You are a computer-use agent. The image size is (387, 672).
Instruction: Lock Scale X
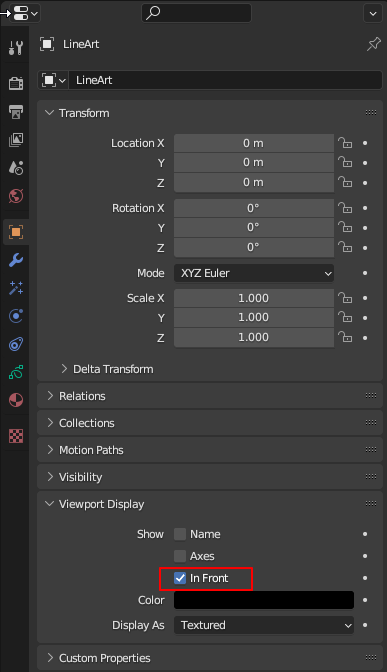coord(345,298)
